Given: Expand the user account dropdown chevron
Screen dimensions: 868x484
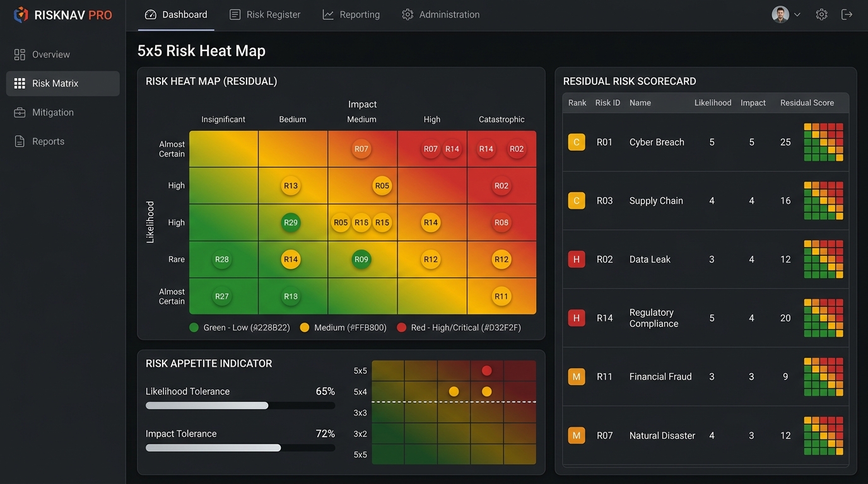Looking at the screenshot, I should [x=797, y=14].
